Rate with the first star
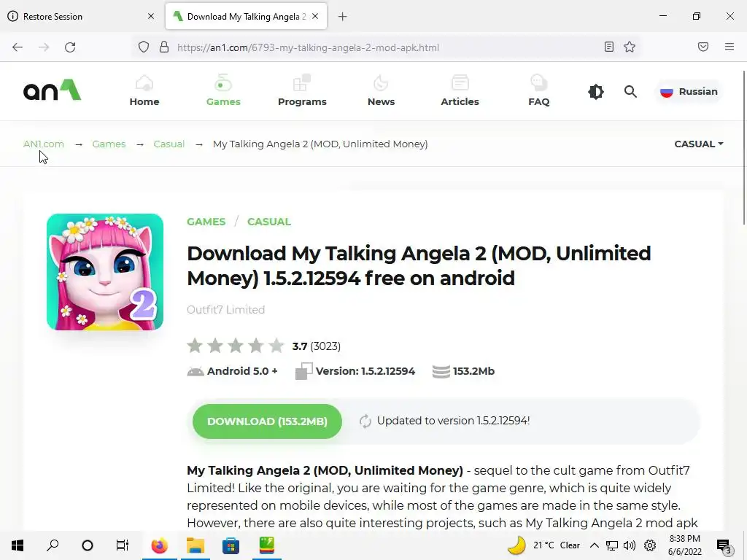Screen dimensions: 747x560 (x=194, y=346)
